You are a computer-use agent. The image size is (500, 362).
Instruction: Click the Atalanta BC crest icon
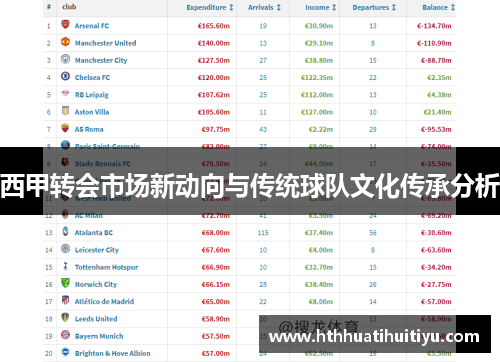click(x=65, y=231)
